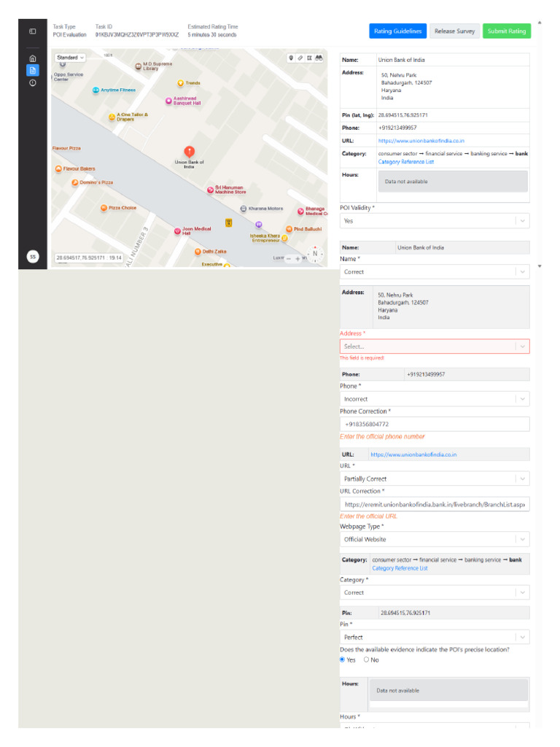This screenshot has height=747, width=560.
Task: Click the scrollbar down arrow
Action: (x=540, y=266)
